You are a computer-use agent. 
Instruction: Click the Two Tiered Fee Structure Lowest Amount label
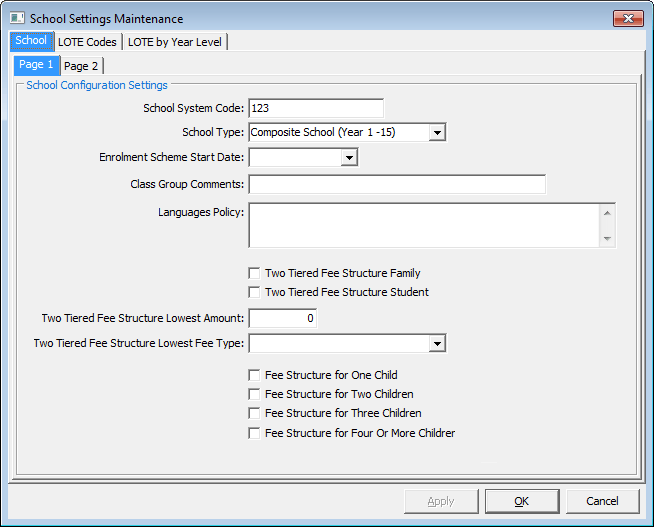point(143,318)
